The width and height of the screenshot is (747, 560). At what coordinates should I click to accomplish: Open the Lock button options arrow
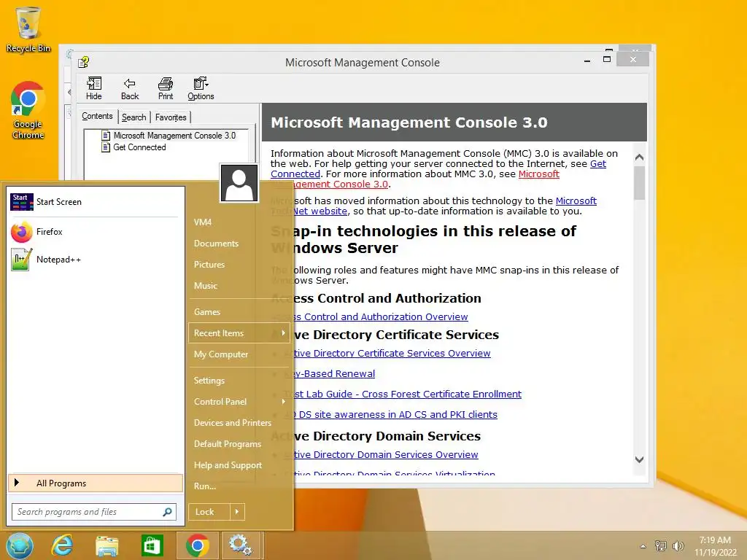237,512
